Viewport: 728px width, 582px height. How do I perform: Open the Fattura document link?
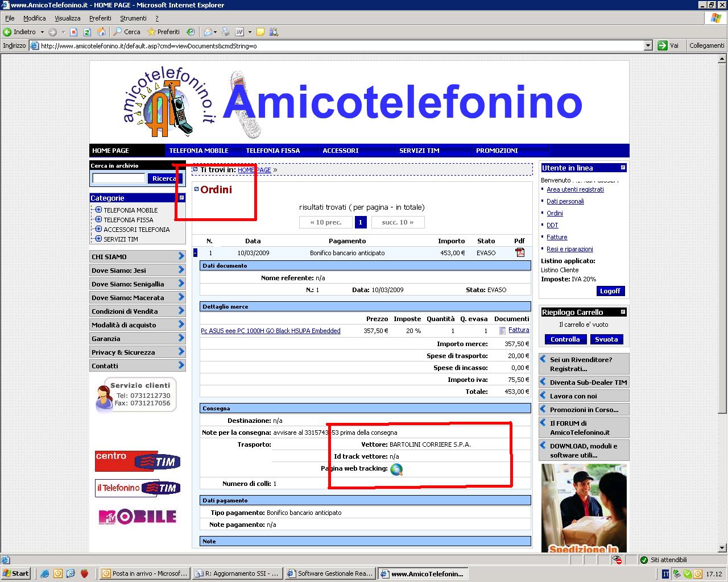(x=519, y=330)
